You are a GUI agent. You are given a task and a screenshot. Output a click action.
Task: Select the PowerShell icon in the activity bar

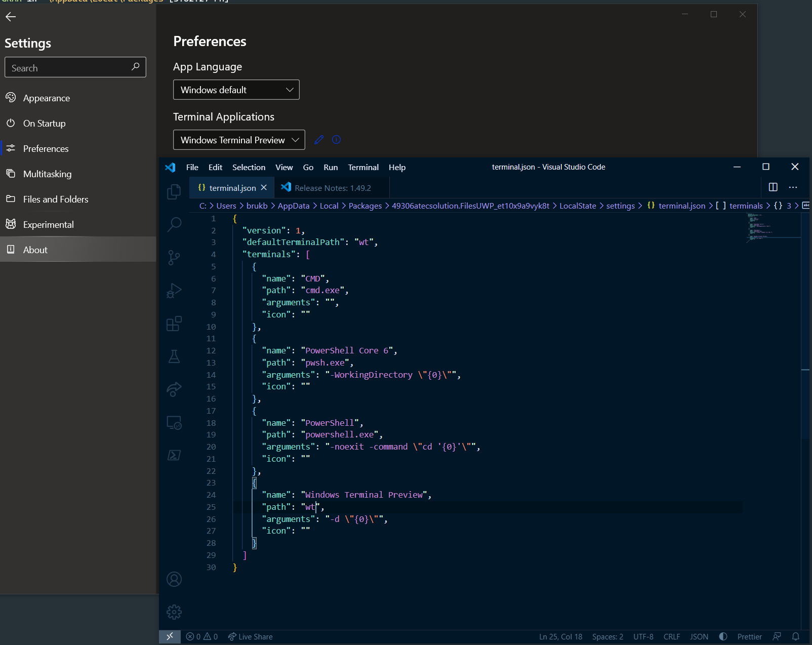[x=174, y=455]
